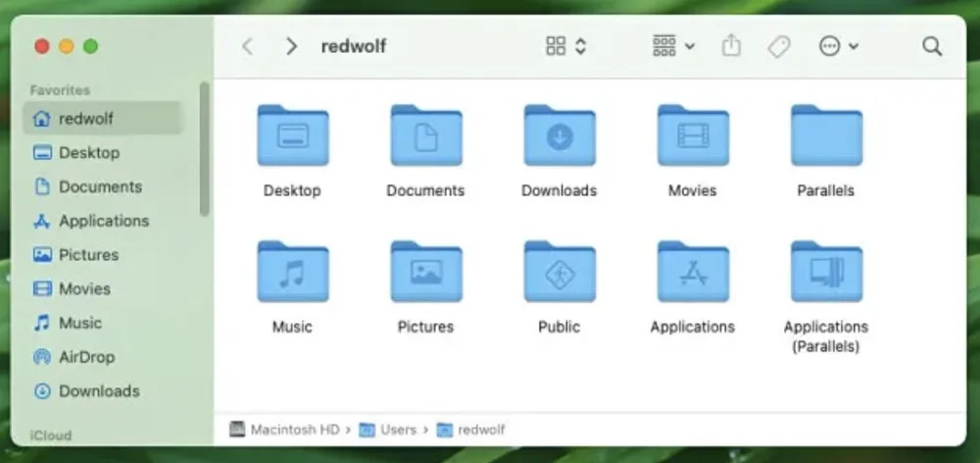980x463 pixels.
Task: Click the Parallels folder name label
Action: [825, 190]
